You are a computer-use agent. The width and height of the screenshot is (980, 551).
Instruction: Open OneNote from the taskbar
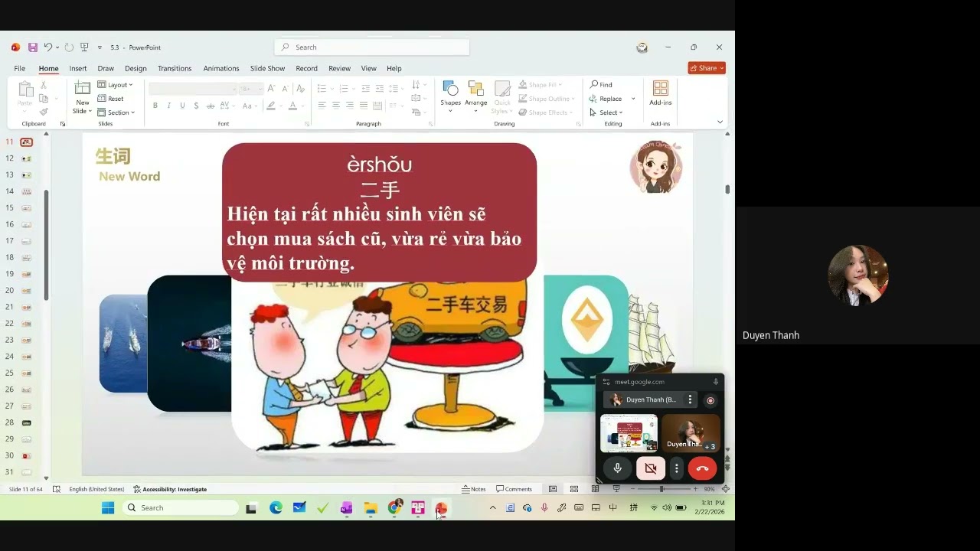347,507
